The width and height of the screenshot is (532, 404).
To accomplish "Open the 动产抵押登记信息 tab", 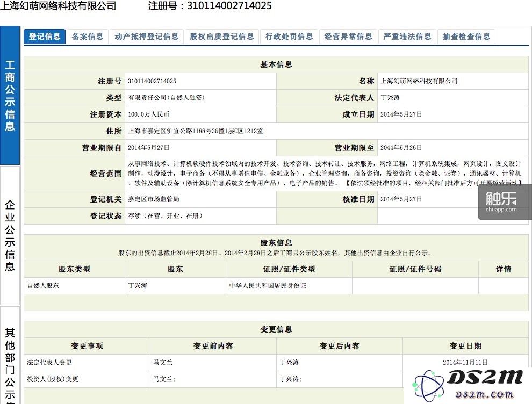I will (147, 37).
